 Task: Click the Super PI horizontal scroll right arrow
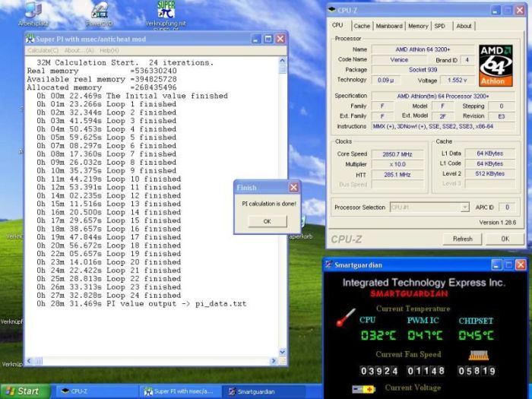point(274,361)
